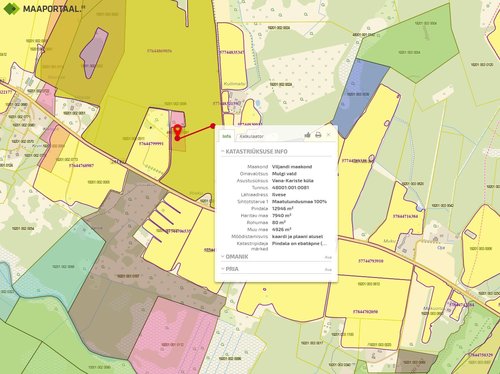Close the cadastral info popup
The height and width of the screenshot is (374, 500).
click(x=328, y=135)
